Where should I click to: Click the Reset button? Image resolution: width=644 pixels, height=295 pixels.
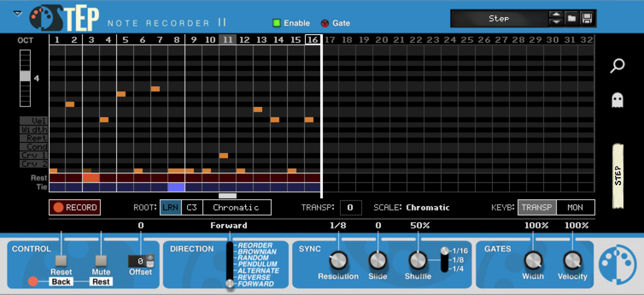tap(61, 260)
